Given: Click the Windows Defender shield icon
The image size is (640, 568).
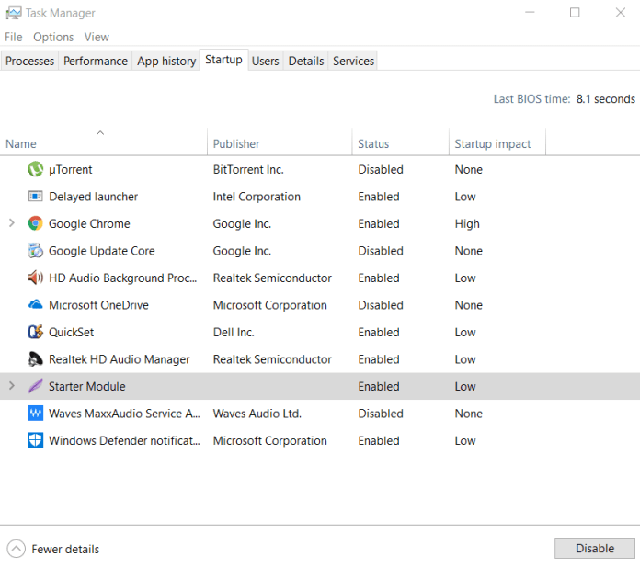Looking at the screenshot, I should (x=35, y=440).
